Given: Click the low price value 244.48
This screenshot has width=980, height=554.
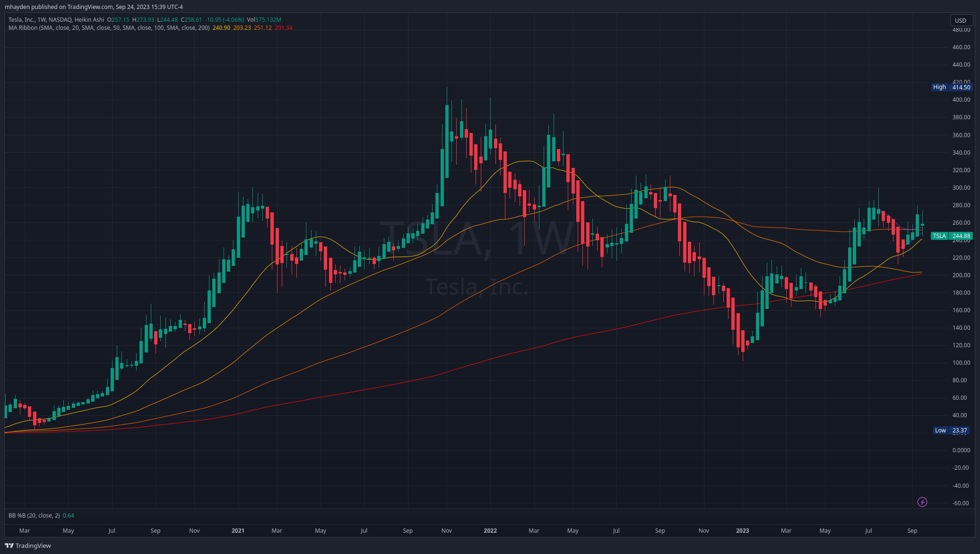Looking at the screenshot, I should pyautogui.click(x=169, y=20).
